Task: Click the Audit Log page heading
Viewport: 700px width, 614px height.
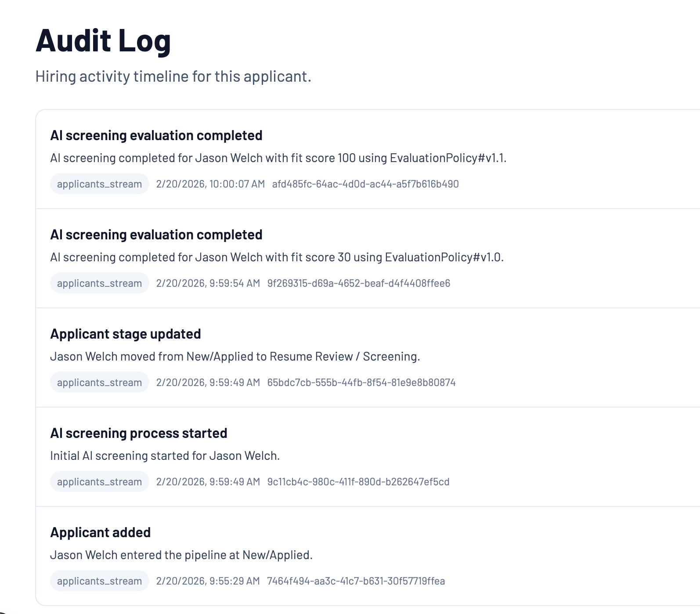Action: [103, 40]
